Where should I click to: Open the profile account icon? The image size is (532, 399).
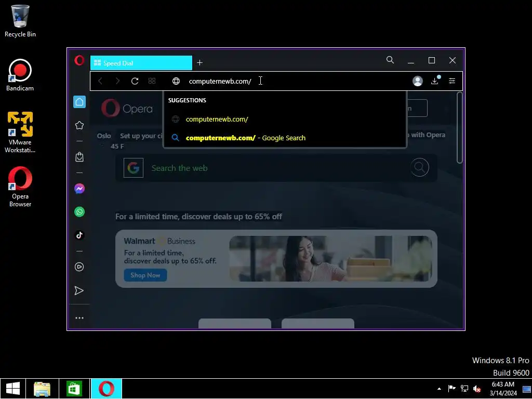tap(418, 81)
